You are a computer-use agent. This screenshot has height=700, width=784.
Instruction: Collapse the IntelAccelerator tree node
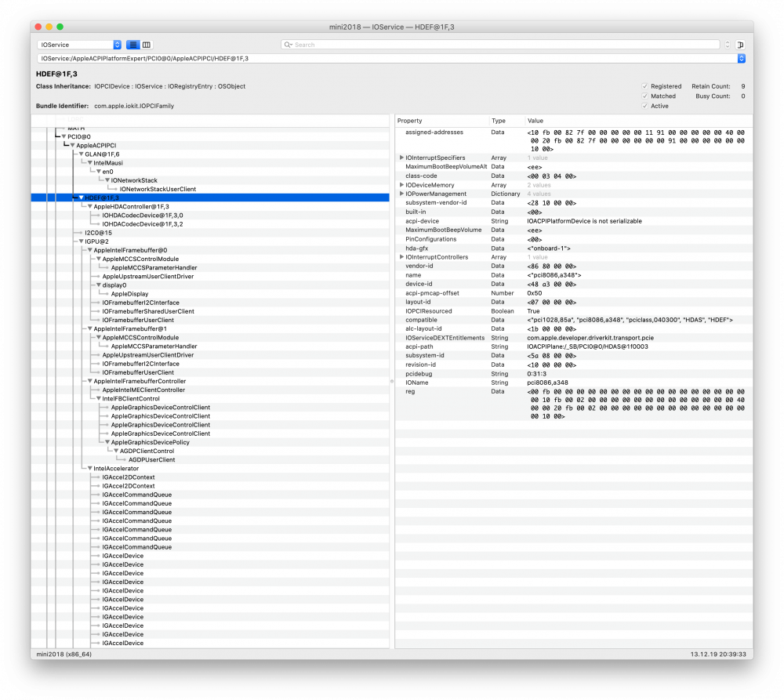(90, 469)
